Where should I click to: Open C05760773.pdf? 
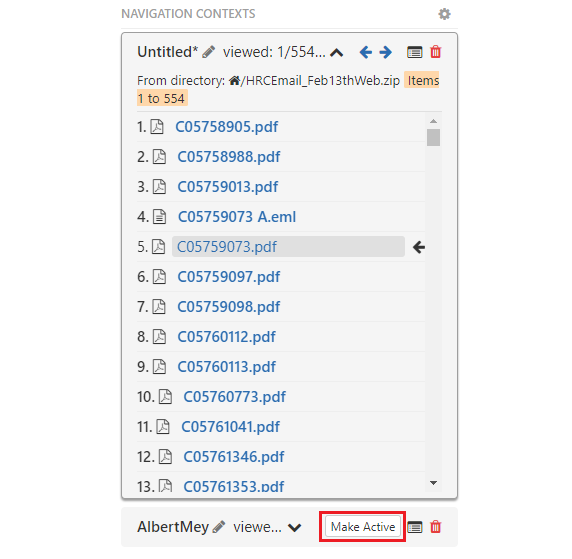(235, 397)
